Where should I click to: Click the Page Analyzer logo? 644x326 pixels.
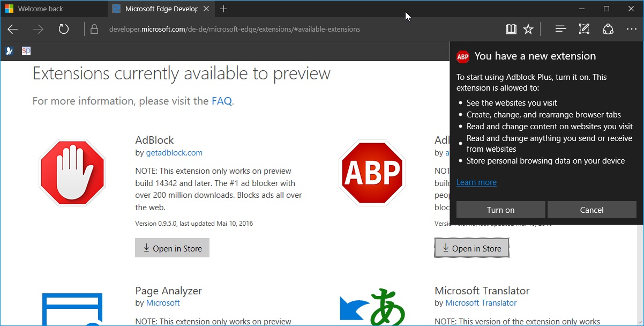coord(72,309)
